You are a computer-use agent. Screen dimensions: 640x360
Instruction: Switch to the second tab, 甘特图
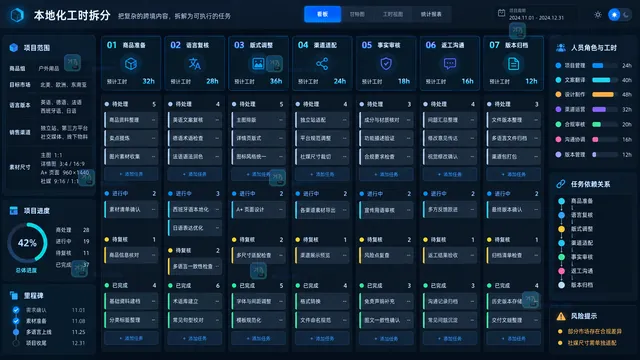point(357,14)
